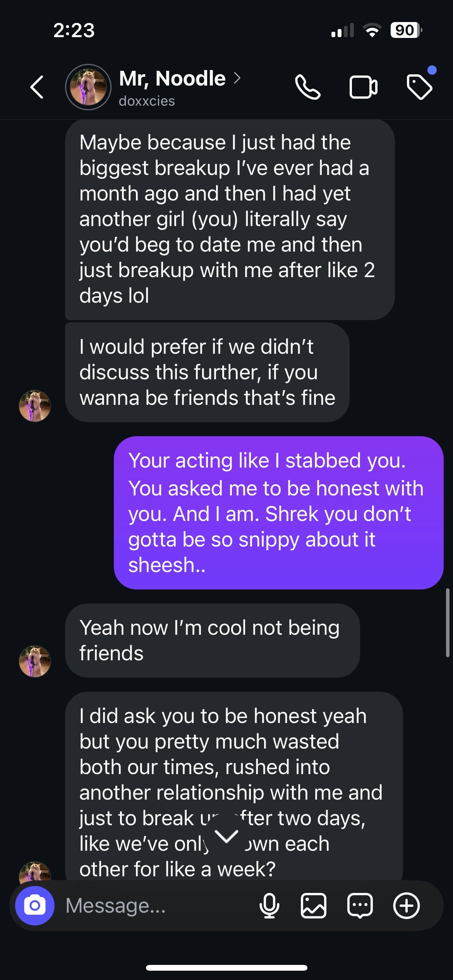Start a video call from the header

click(363, 87)
